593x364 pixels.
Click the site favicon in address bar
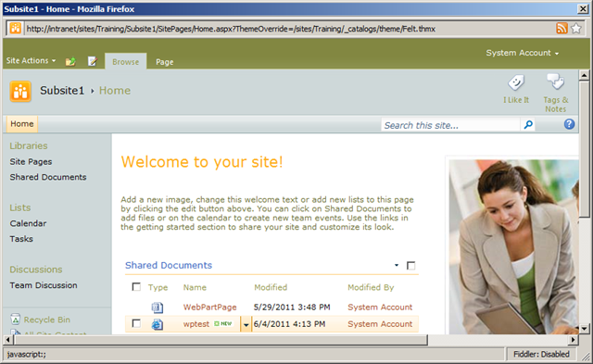point(16,29)
